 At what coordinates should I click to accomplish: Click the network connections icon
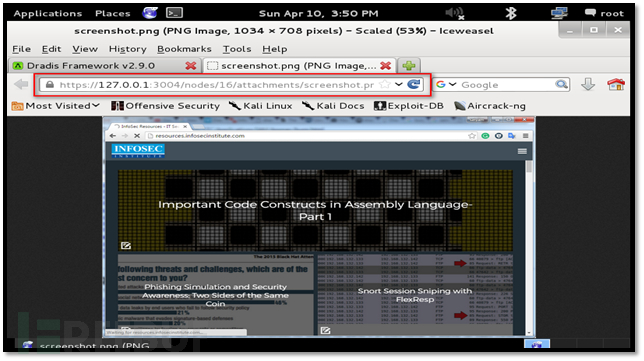click(x=559, y=13)
